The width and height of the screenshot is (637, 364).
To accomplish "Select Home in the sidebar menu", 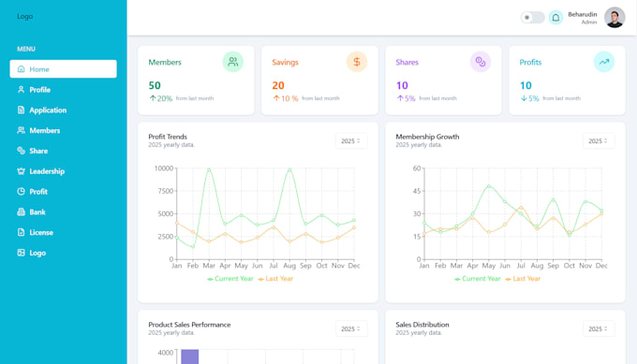I will click(x=63, y=69).
